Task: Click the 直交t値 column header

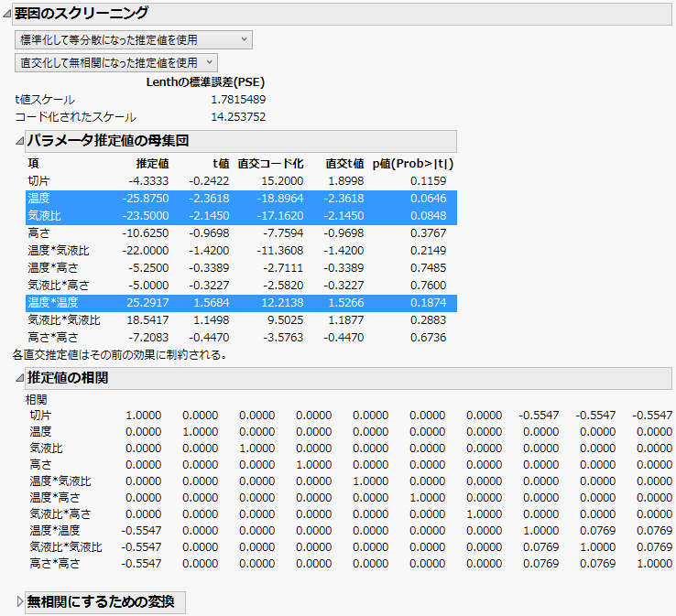Action: (344, 164)
